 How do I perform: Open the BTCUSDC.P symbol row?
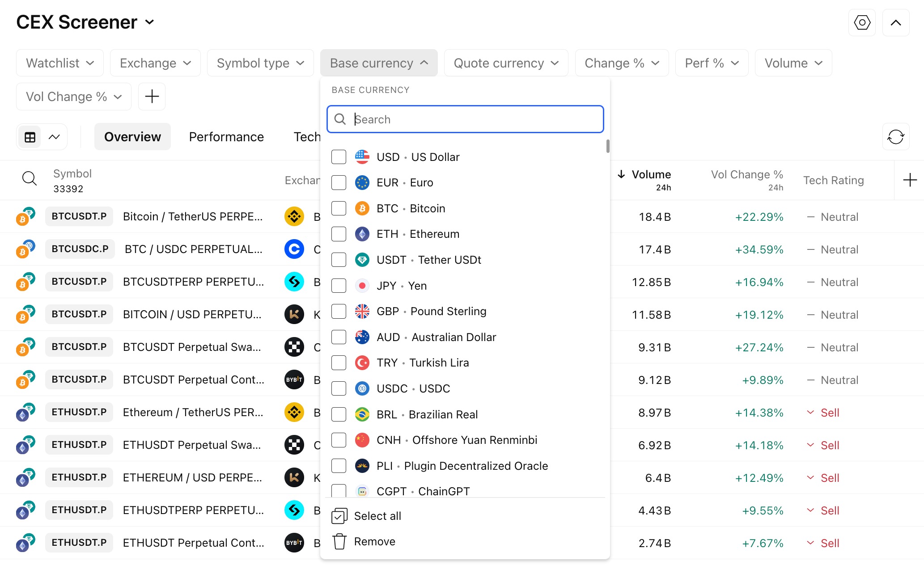[x=80, y=249]
